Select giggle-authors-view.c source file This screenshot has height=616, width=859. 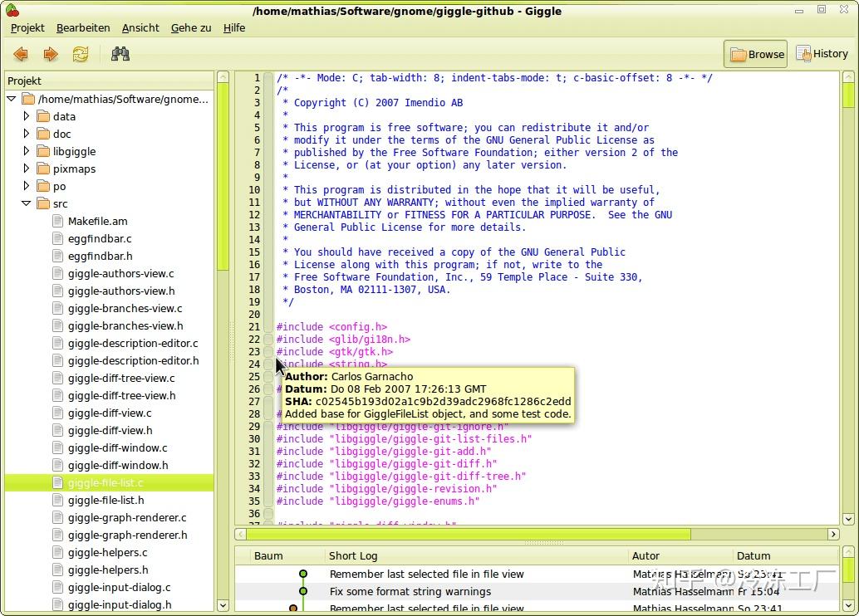click(123, 273)
